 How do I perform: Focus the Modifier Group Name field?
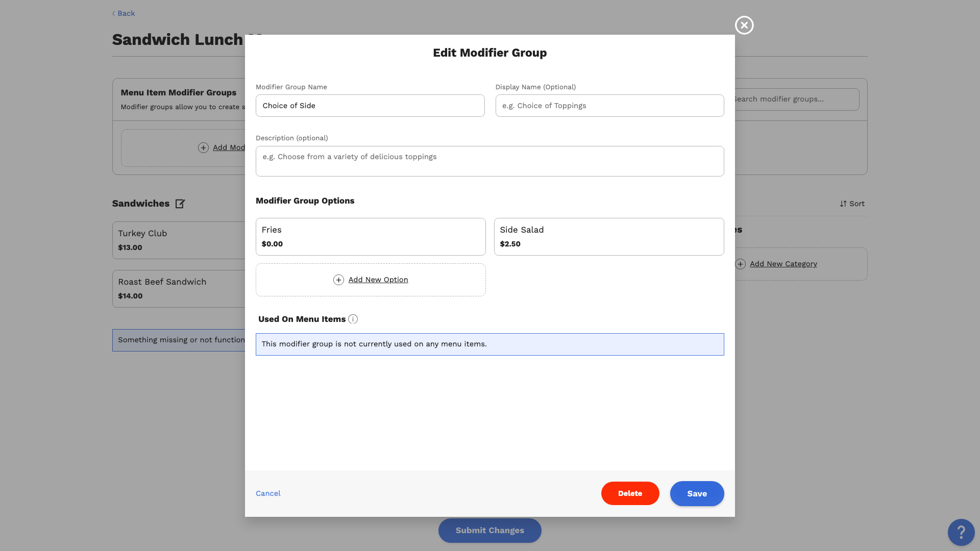[x=370, y=106]
